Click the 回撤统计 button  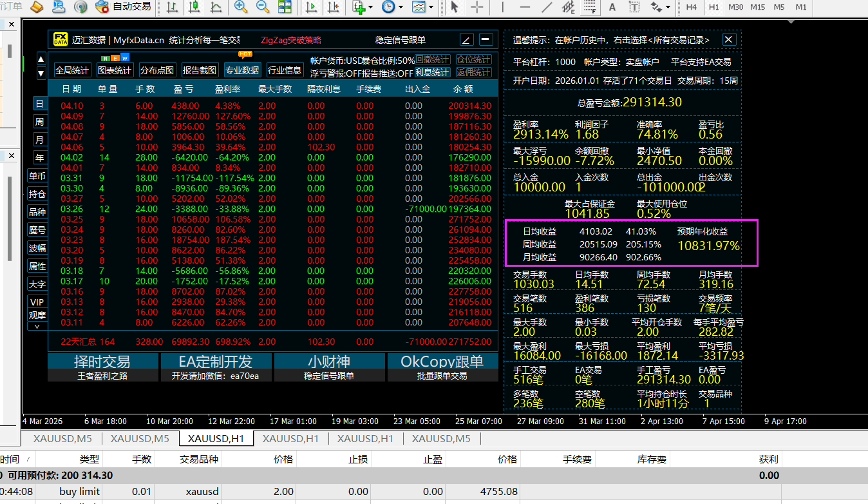[433, 59]
